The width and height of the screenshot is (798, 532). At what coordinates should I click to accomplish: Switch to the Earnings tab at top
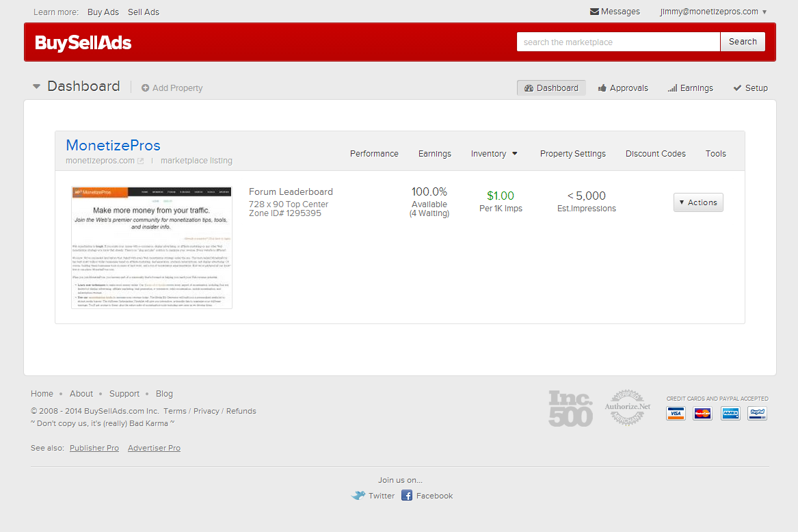(x=690, y=88)
